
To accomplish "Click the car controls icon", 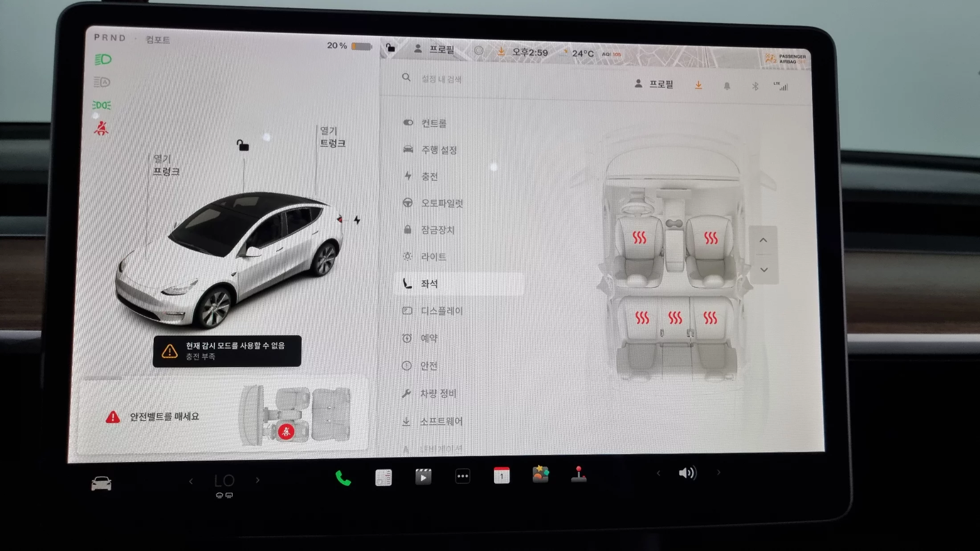I will pos(101,484).
